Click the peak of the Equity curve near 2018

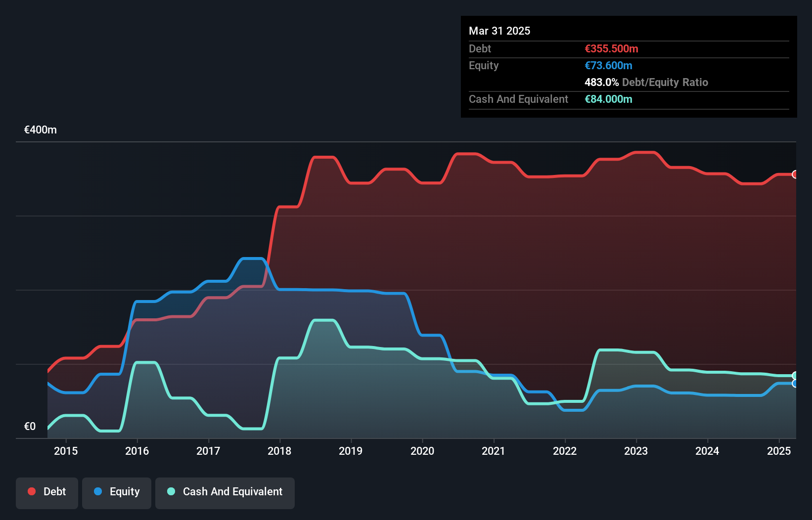(x=252, y=260)
